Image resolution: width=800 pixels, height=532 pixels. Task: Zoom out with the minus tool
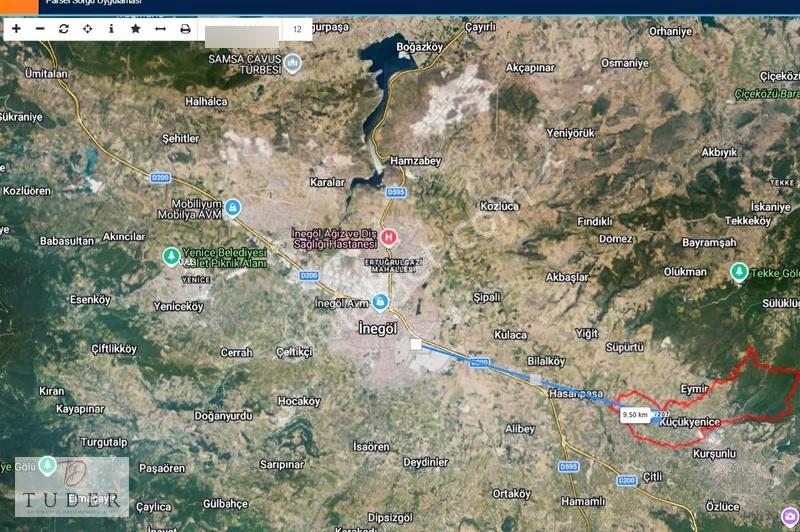(x=40, y=29)
